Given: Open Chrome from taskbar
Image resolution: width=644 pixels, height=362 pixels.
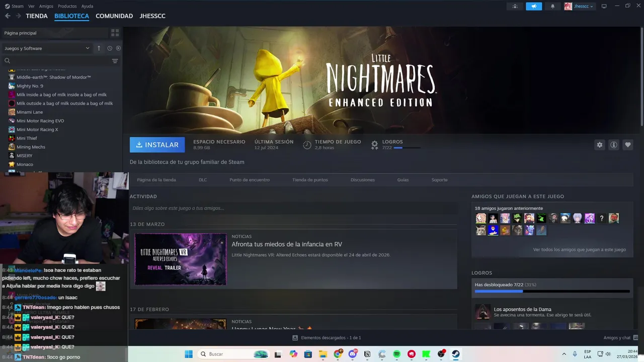Looking at the screenshot, I should tap(338, 354).
